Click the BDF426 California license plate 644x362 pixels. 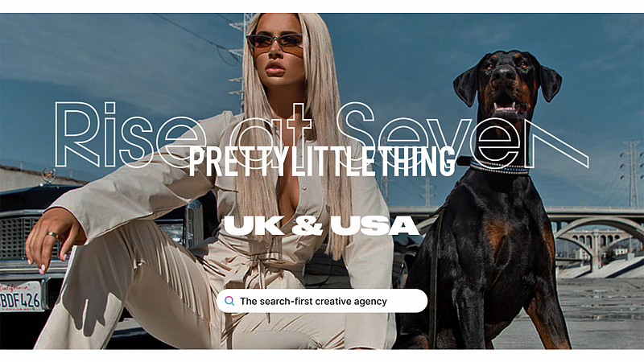pyautogui.click(x=21, y=296)
